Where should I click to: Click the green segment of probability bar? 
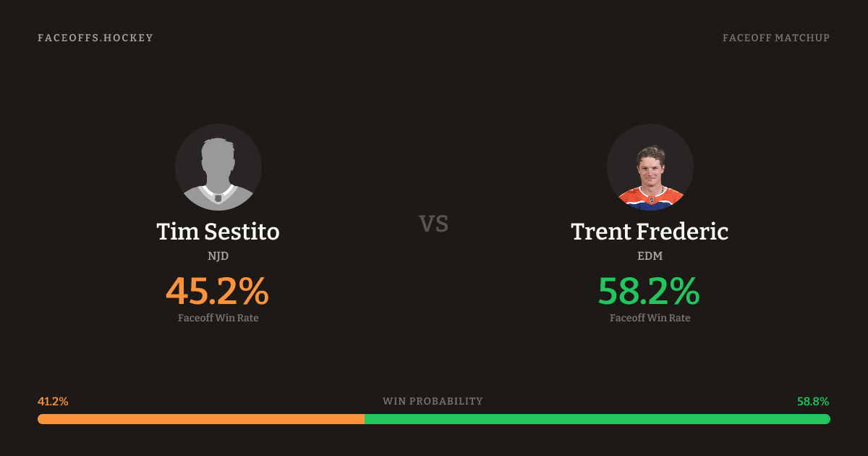pos(597,419)
